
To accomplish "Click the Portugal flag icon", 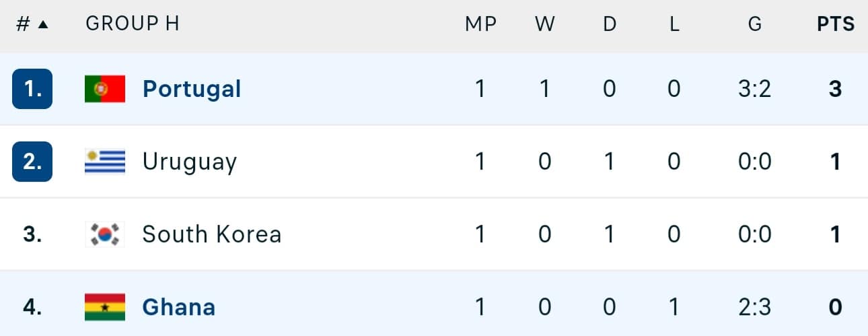I will [105, 89].
